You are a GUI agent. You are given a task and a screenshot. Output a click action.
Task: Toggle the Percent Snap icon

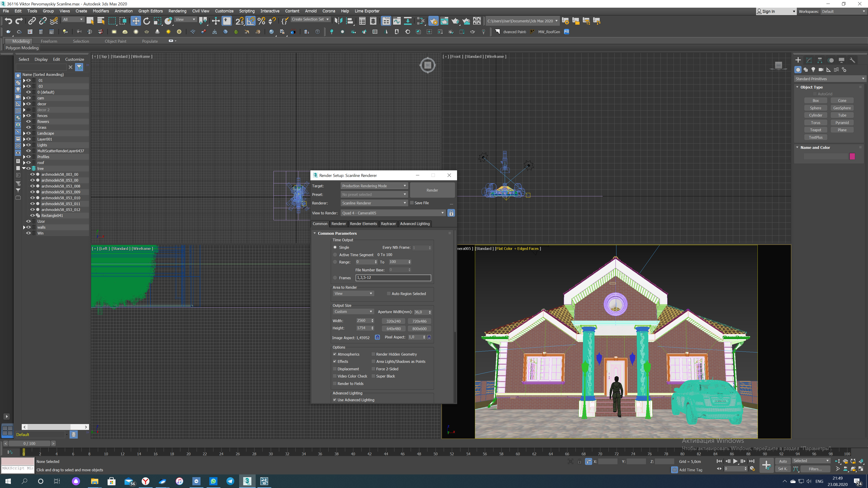262,21
